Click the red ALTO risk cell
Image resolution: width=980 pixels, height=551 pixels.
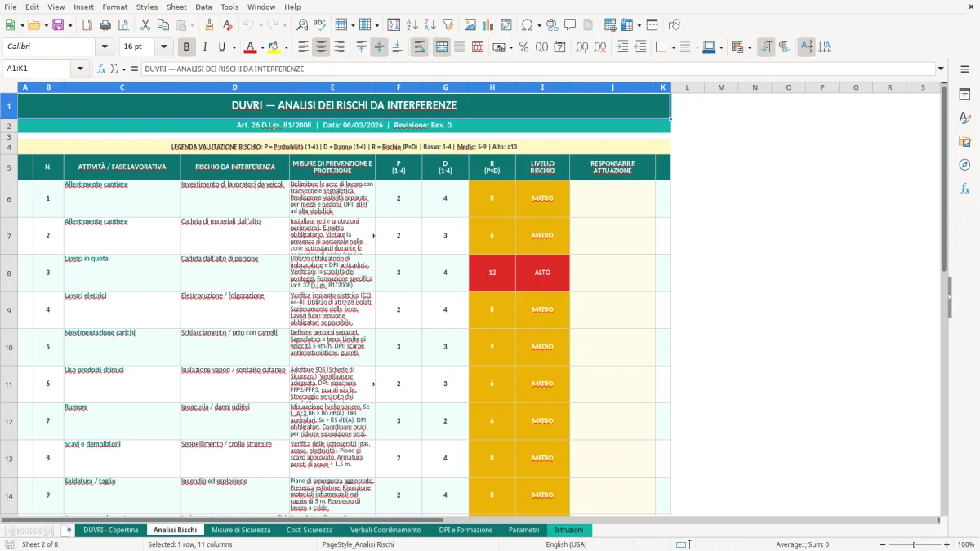(542, 273)
